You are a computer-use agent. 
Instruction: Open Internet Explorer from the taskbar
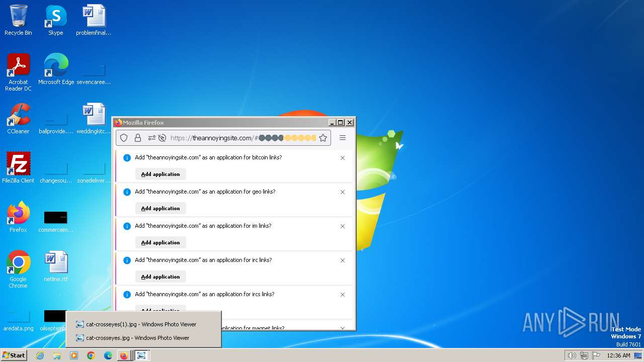[40, 355]
